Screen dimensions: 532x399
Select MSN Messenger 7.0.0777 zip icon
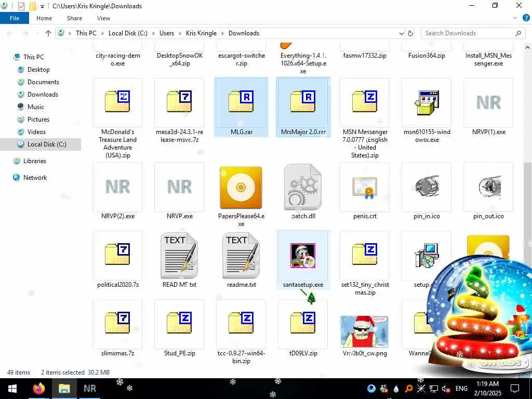click(x=365, y=101)
